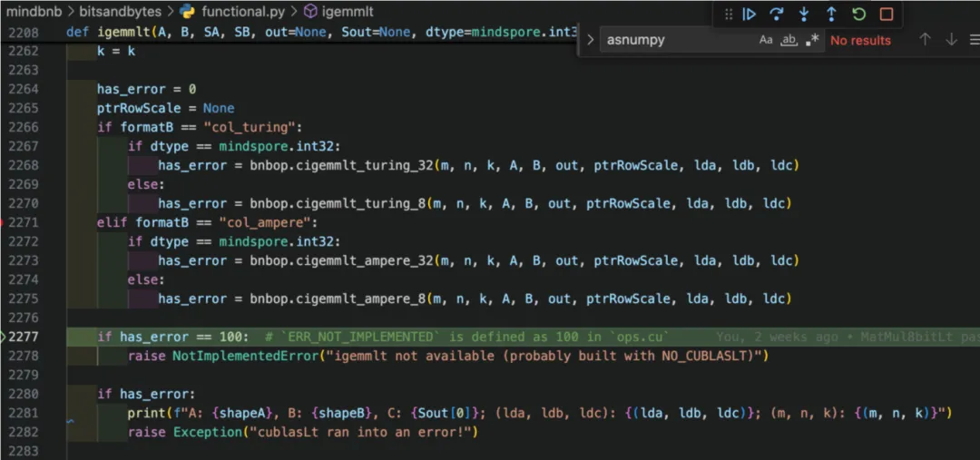This screenshot has width=980, height=460.
Task: Expand the replace field using the chevron
Action: (591, 40)
